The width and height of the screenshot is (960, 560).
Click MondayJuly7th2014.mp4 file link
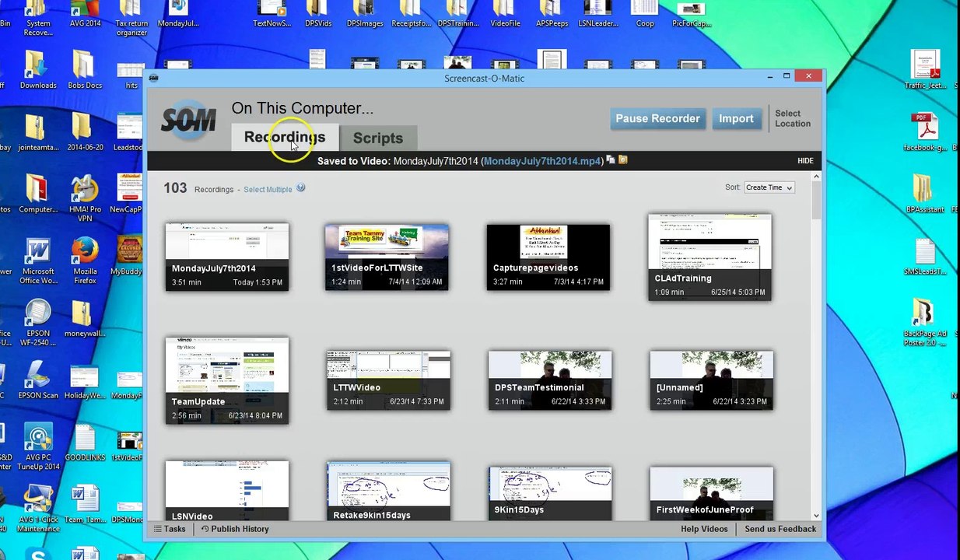coord(542,161)
